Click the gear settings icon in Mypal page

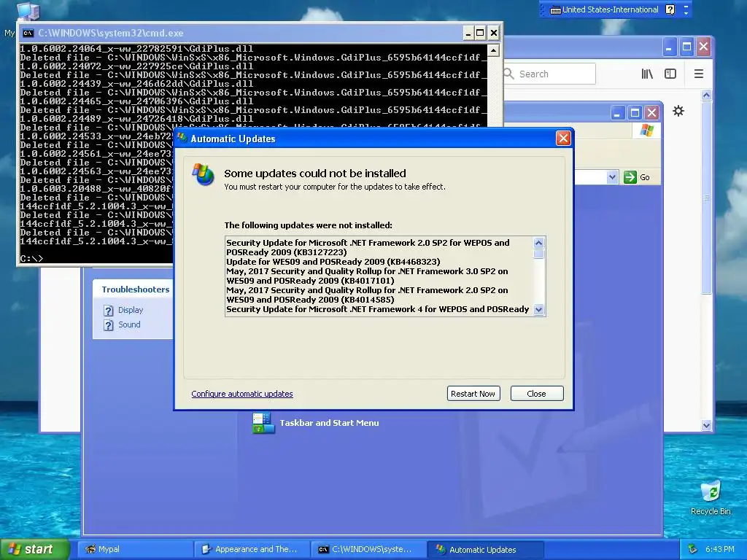click(678, 111)
